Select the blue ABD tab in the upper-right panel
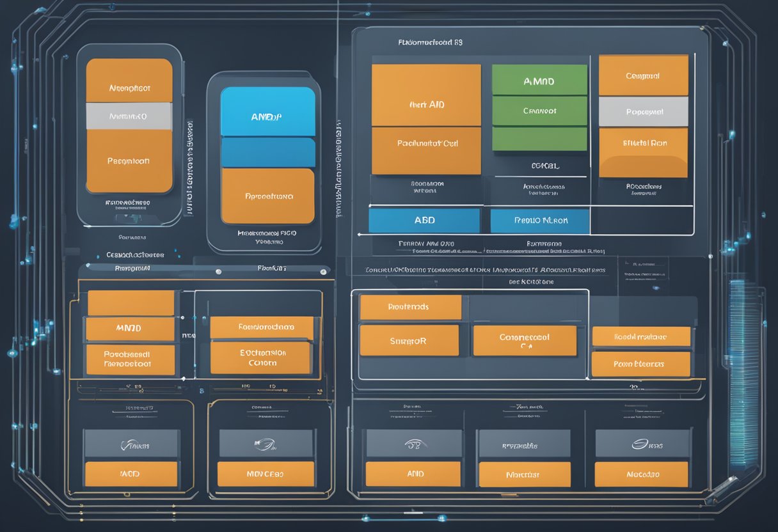 pos(424,221)
